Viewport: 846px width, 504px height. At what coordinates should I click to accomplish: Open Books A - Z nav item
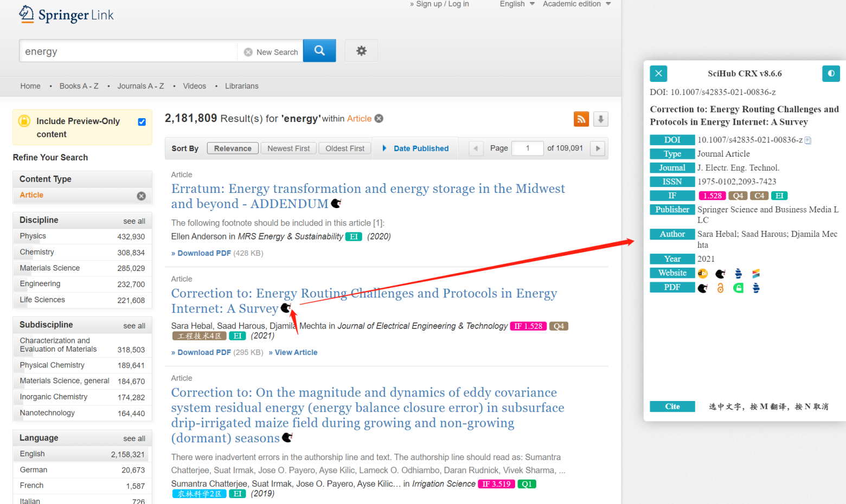click(79, 86)
